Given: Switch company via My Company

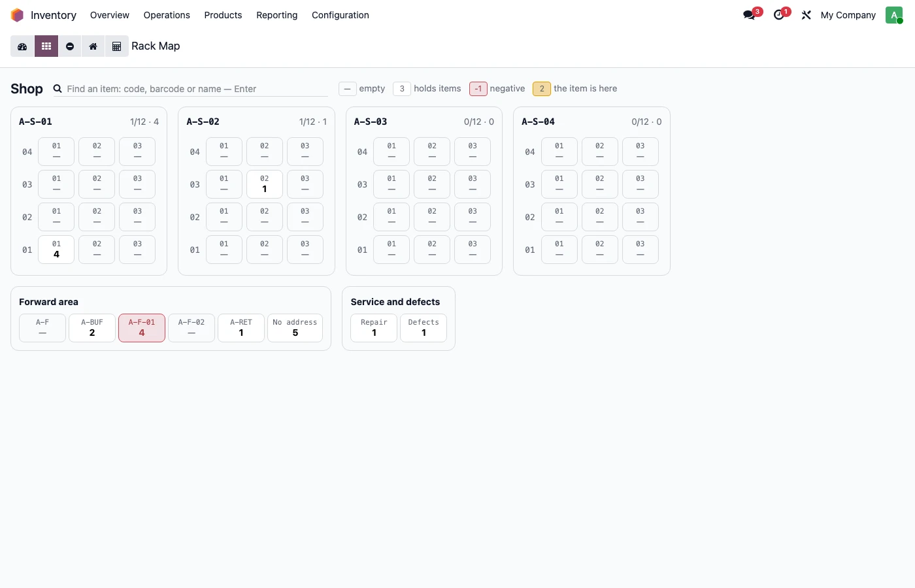Looking at the screenshot, I should pos(848,15).
